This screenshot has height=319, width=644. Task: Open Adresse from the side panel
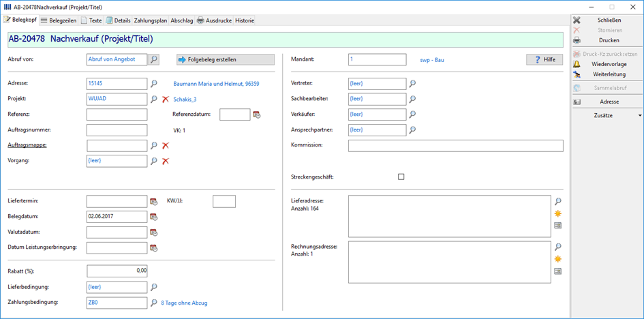(x=607, y=102)
